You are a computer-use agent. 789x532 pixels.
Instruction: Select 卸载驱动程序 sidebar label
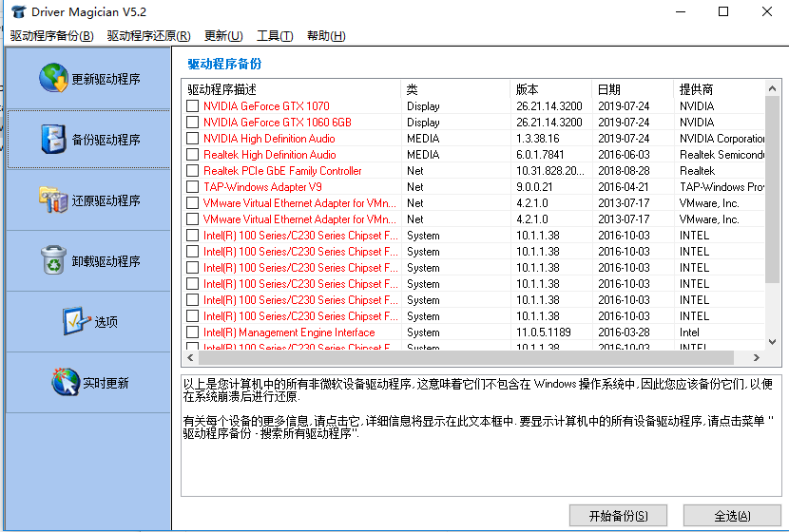(x=106, y=261)
